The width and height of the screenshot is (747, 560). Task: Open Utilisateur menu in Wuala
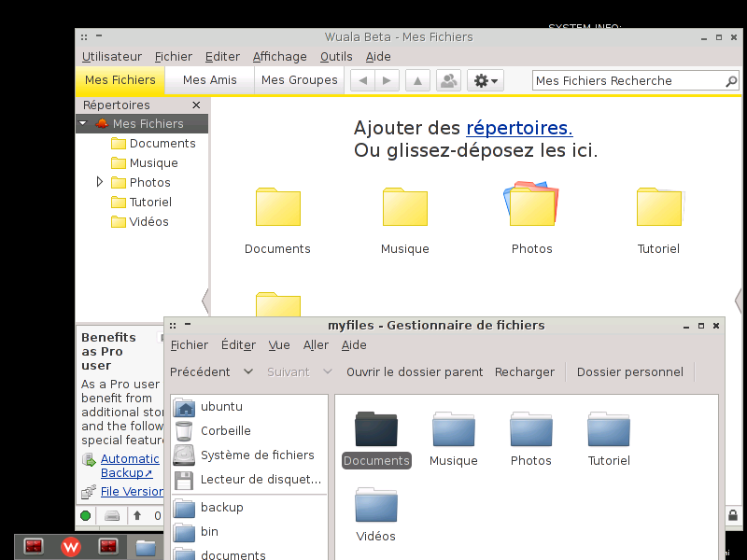pyautogui.click(x=112, y=57)
